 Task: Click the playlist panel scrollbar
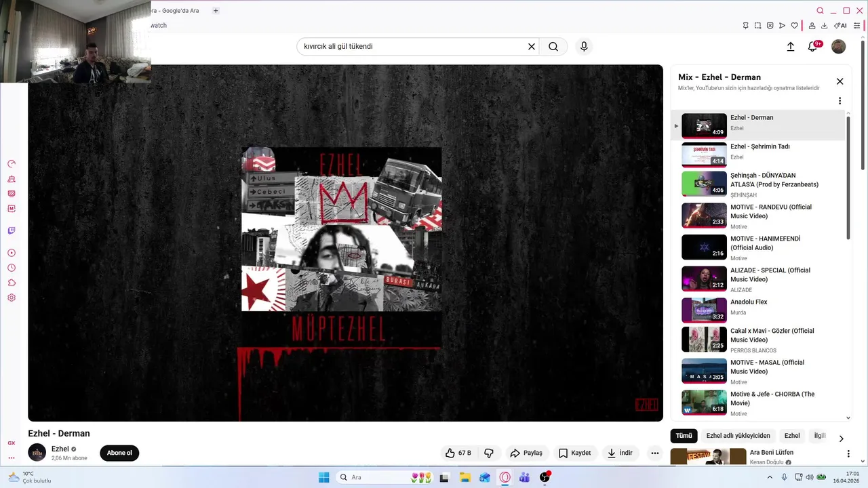point(848,177)
